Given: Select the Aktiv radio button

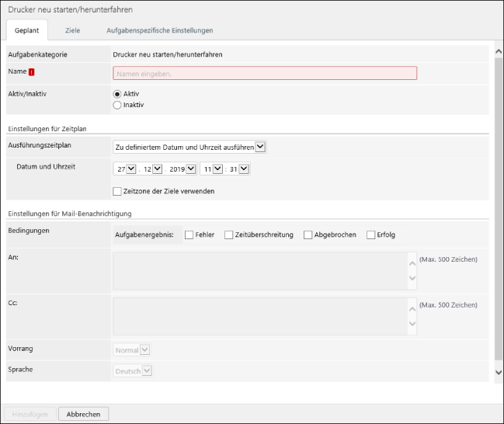Looking at the screenshot, I should click(x=117, y=94).
